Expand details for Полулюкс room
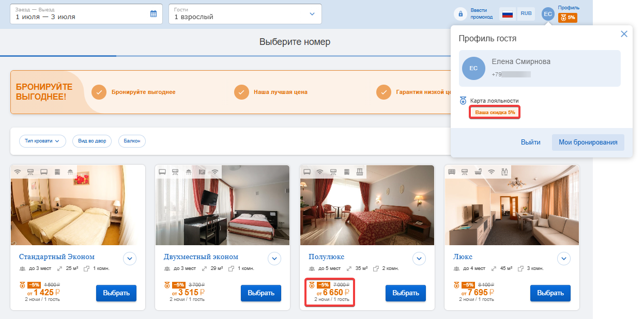 pos(419,258)
